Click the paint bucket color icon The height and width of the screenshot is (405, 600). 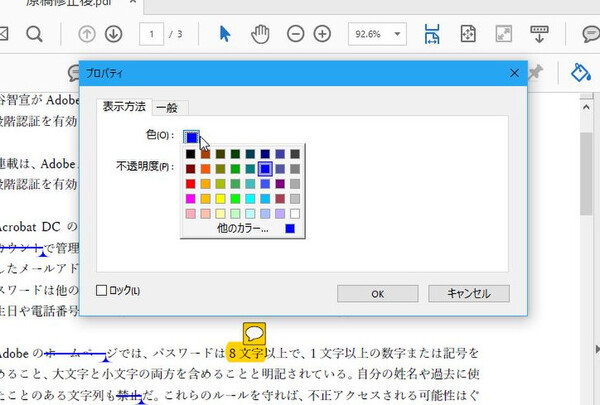tap(580, 72)
